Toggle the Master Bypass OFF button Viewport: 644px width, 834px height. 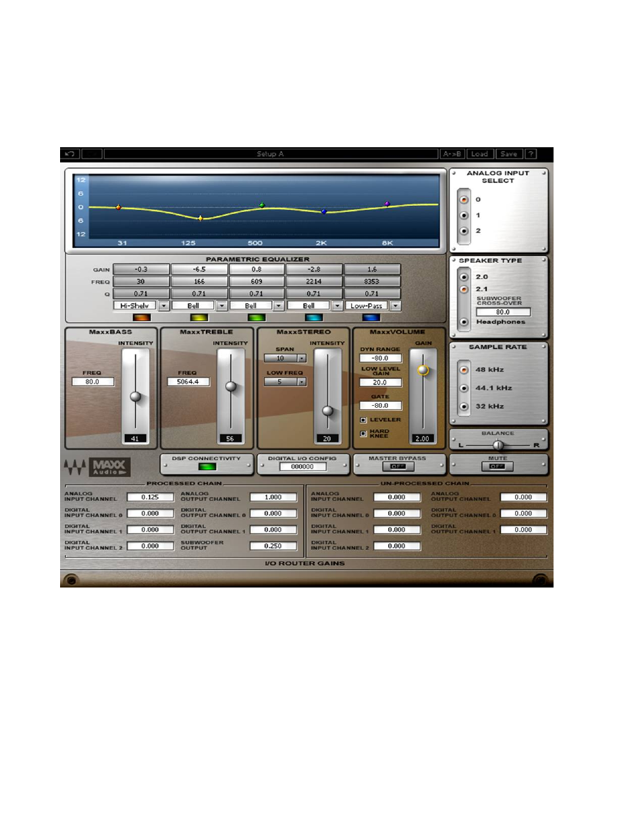point(398,467)
